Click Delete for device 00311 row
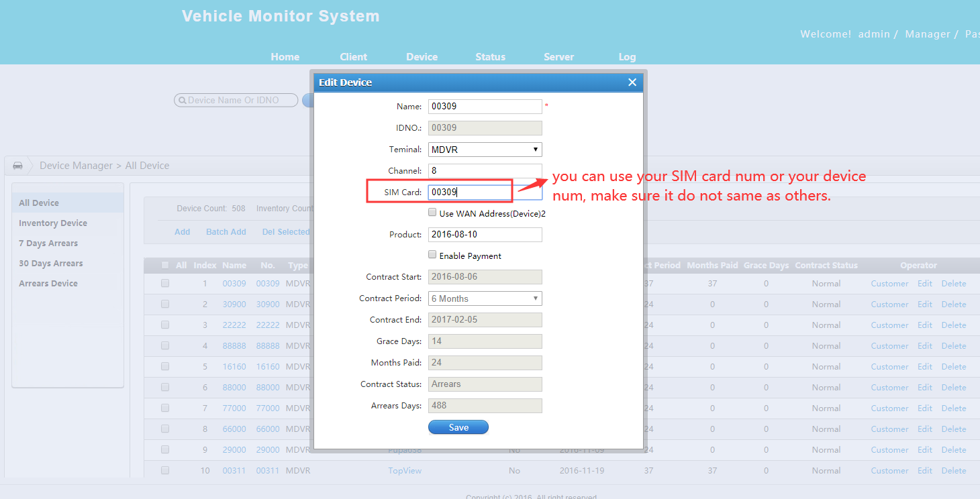 pos(954,471)
